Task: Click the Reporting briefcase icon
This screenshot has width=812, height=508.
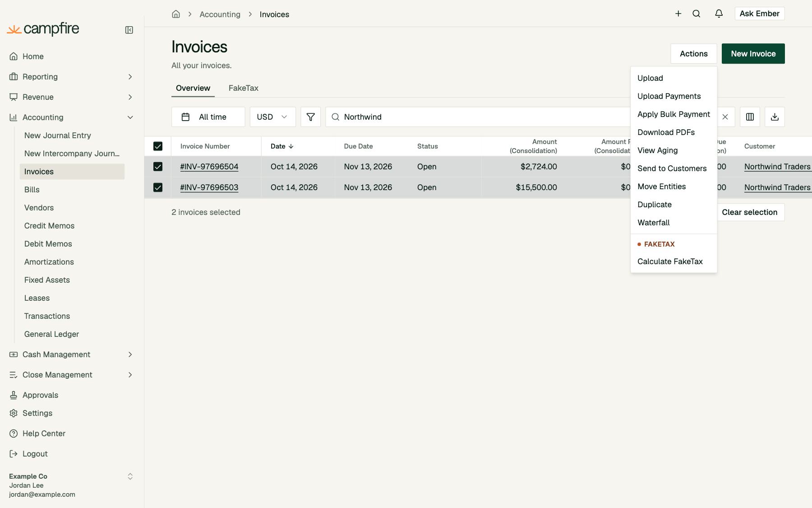Action: coord(14,77)
